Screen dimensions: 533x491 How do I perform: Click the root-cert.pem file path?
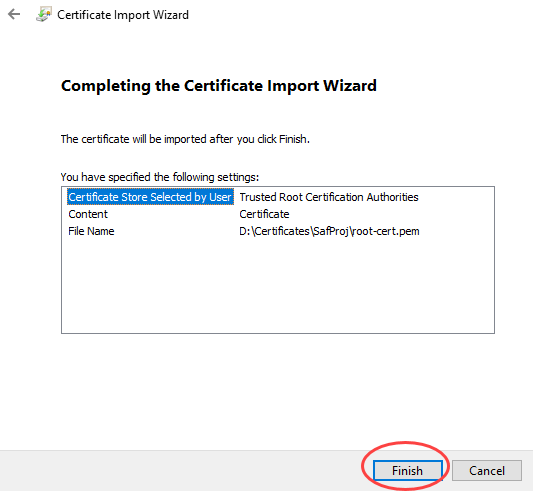329,231
